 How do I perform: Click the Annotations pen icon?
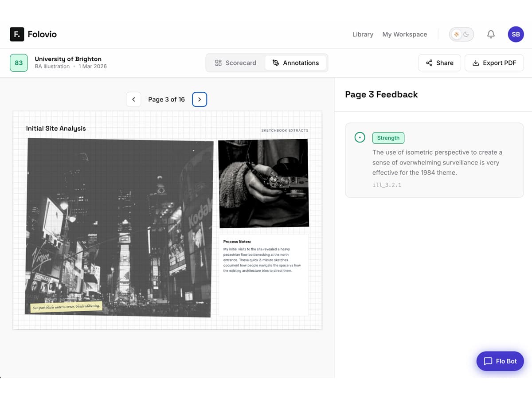275,63
